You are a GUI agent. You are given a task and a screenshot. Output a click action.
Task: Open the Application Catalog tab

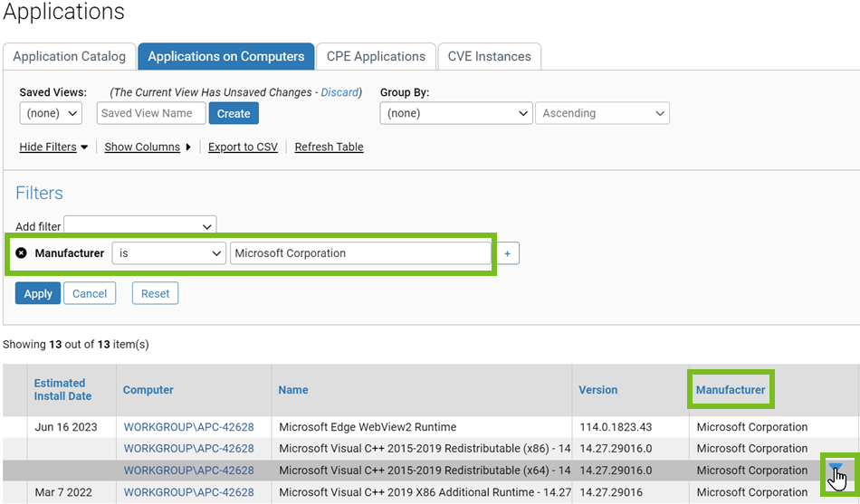pyautogui.click(x=69, y=56)
